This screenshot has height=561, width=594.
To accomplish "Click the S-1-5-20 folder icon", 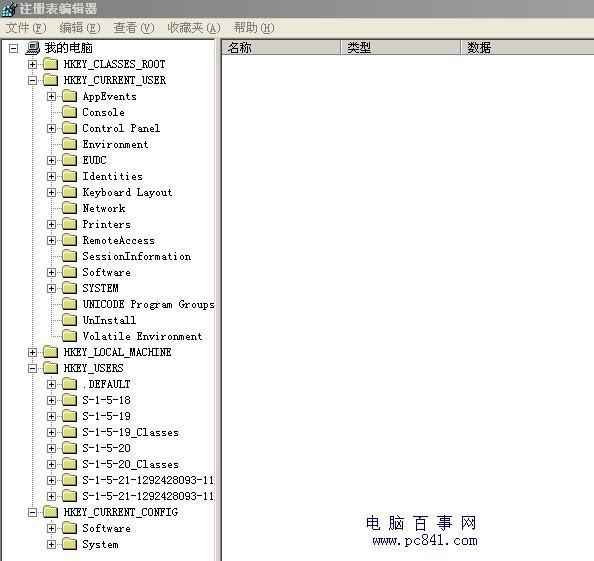I will [69, 448].
